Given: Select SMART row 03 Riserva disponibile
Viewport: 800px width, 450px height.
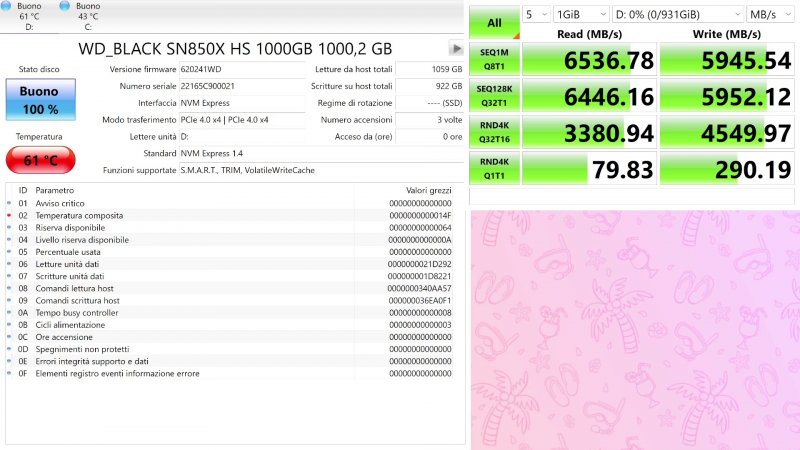Looking at the screenshot, I should [x=230, y=228].
